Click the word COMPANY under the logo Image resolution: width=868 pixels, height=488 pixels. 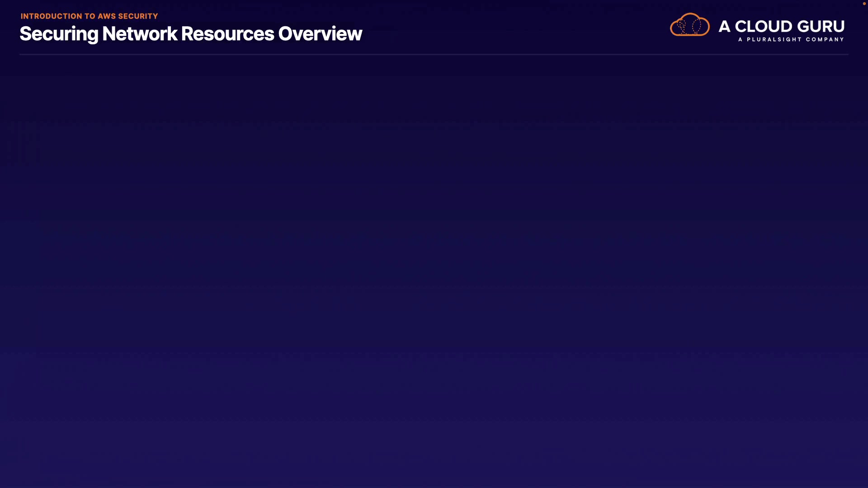(x=825, y=40)
